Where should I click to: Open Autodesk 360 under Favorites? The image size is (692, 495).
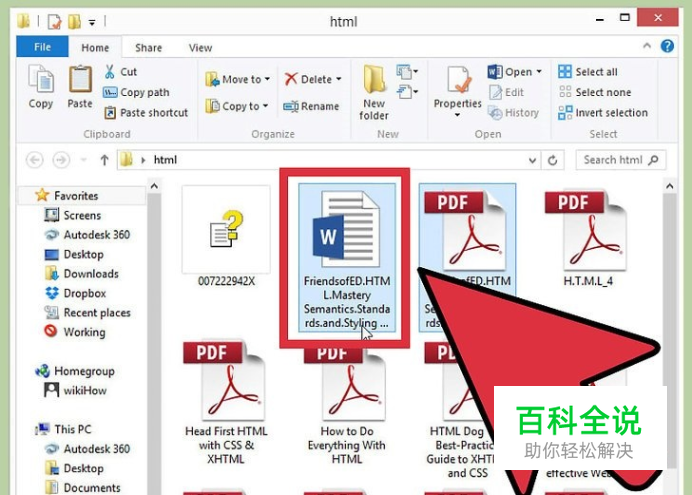97,235
